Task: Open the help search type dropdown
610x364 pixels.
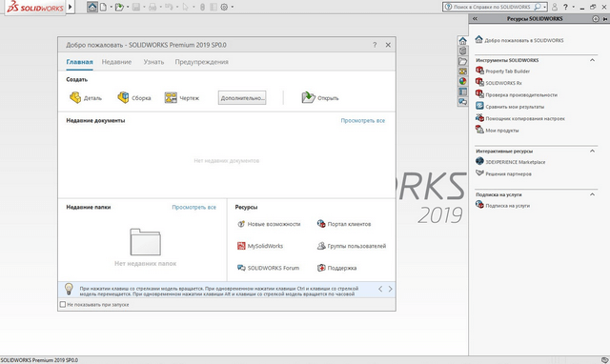Action: [544, 7]
